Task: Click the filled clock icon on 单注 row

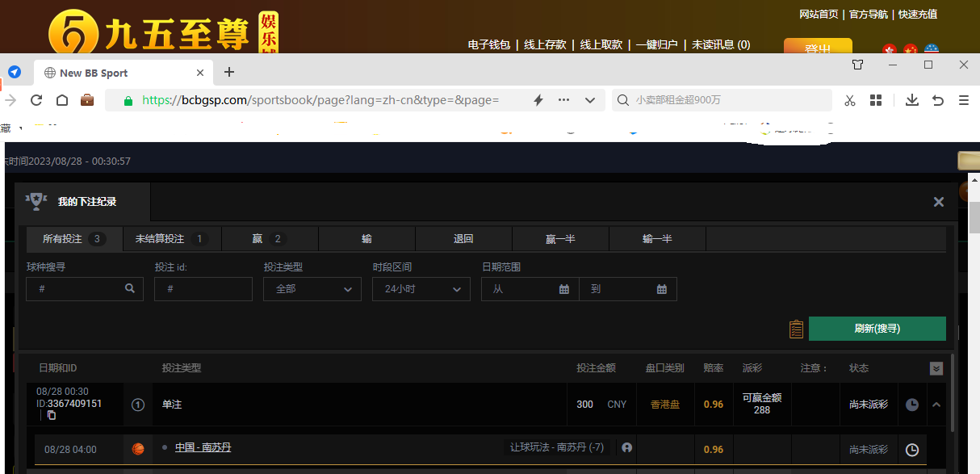Action: pos(912,405)
